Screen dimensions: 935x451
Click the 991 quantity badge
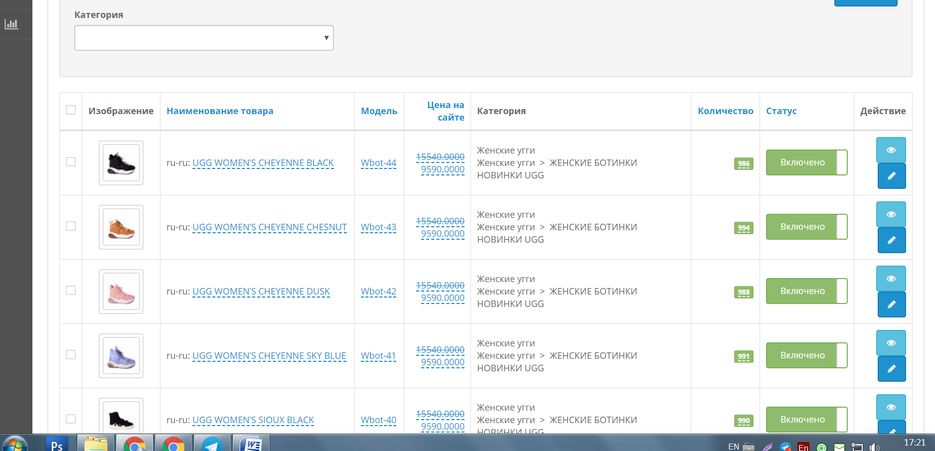744,357
